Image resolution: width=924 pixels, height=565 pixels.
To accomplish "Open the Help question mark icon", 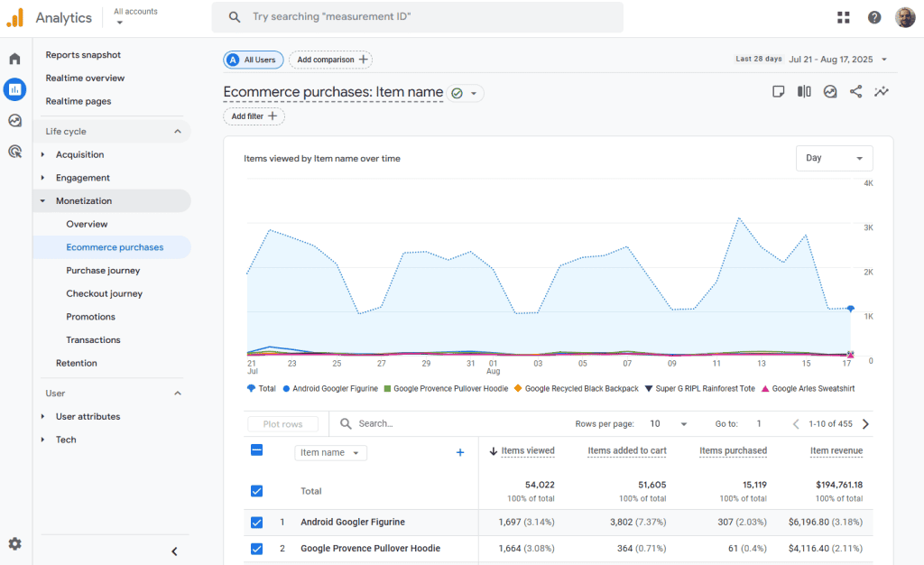I will (x=874, y=17).
